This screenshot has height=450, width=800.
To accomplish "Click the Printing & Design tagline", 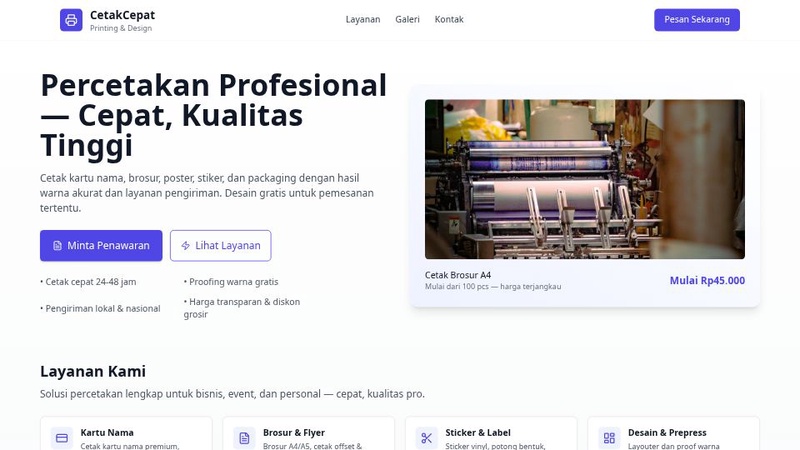I will coord(121,28).
